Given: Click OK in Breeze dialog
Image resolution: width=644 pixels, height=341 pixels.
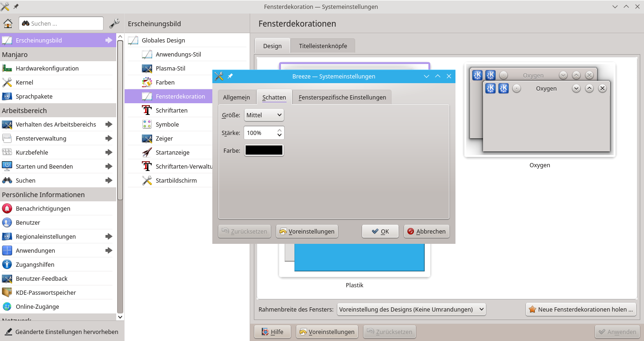Looking at the screenshot, I should coord(380,231).
